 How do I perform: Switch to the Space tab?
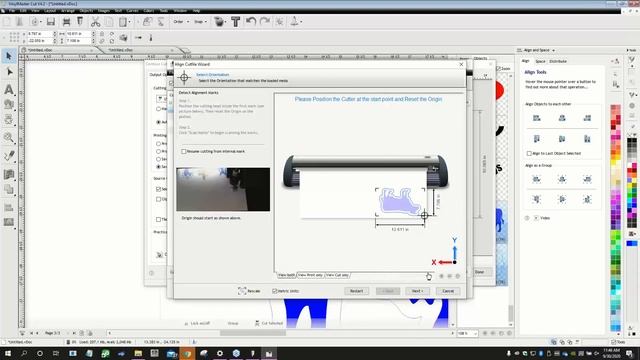point(540,61)
